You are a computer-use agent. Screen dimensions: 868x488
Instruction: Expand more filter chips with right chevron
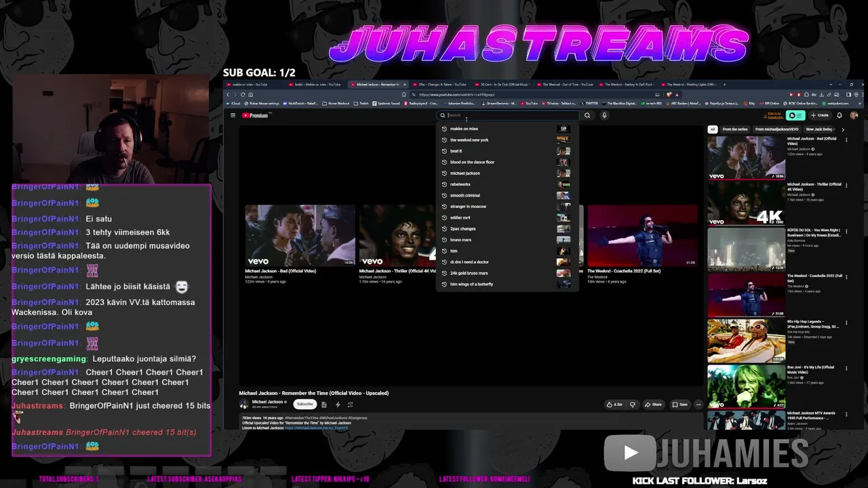[x=843, y=129]
